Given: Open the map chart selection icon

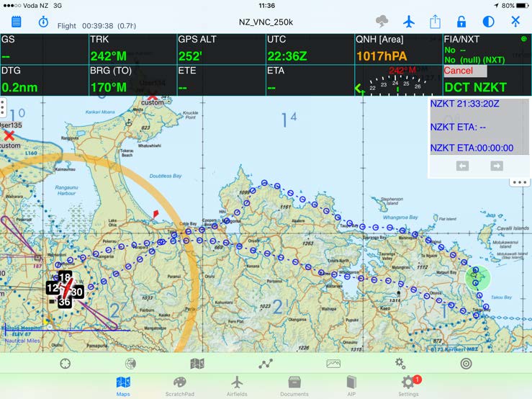Looking at the screenshot, I should [x=197, y=364].
